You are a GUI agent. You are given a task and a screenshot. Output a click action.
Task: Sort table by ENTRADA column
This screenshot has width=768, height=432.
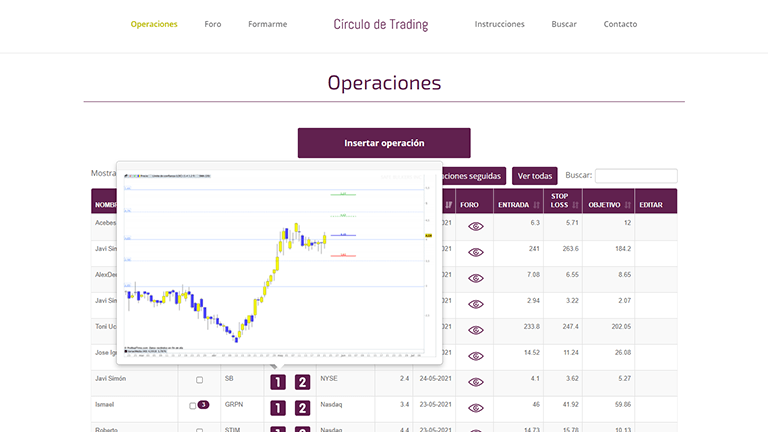pos(518,204)
